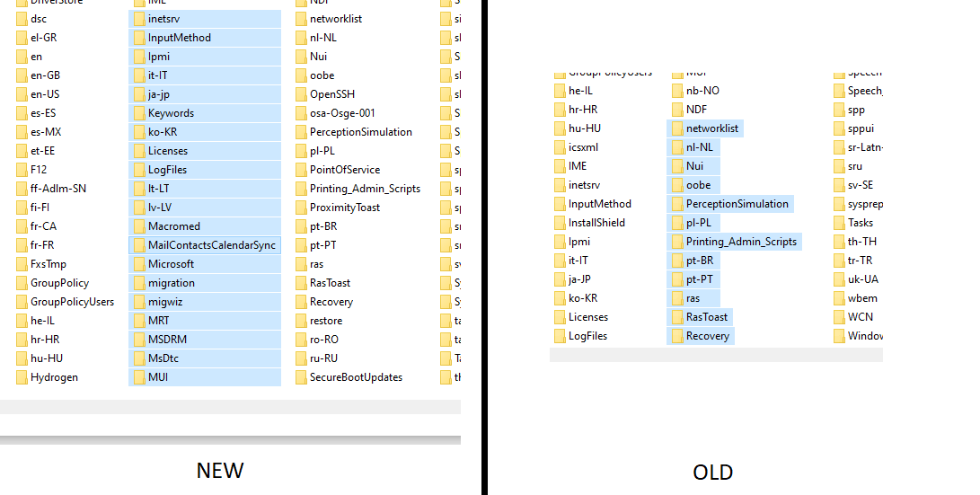Select the InstallShield folder icon
980x495 pixels.
pos(560,223)
